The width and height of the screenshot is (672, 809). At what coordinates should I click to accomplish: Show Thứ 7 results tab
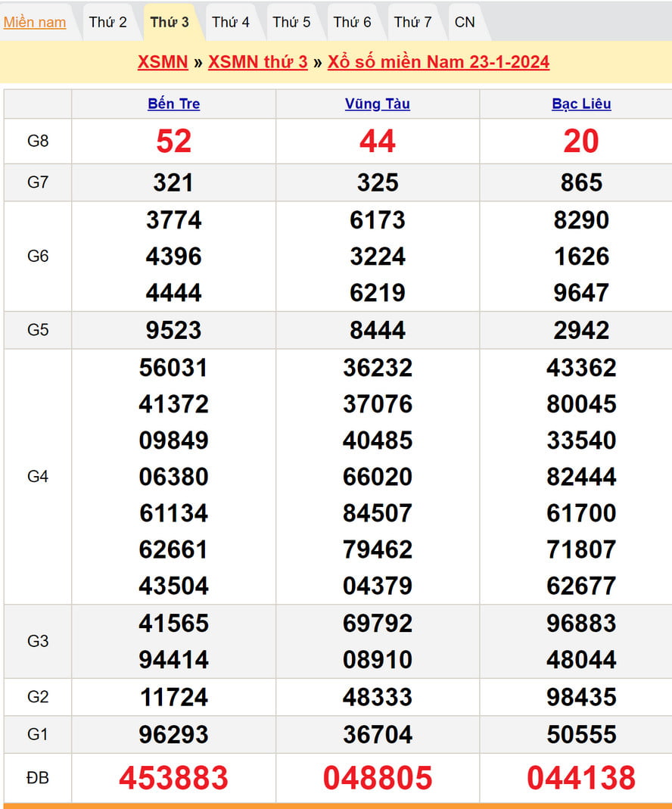[x=412, y=22]
